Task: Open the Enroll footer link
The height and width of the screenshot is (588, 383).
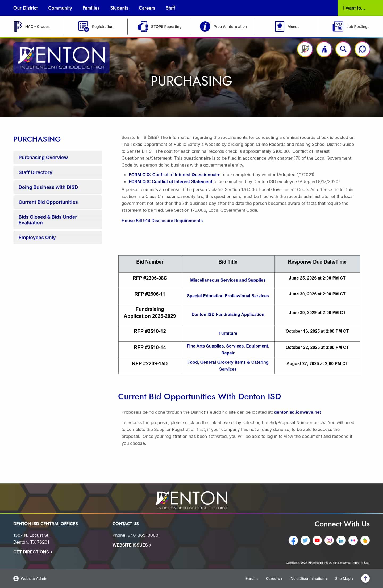Action: (252, 579)
